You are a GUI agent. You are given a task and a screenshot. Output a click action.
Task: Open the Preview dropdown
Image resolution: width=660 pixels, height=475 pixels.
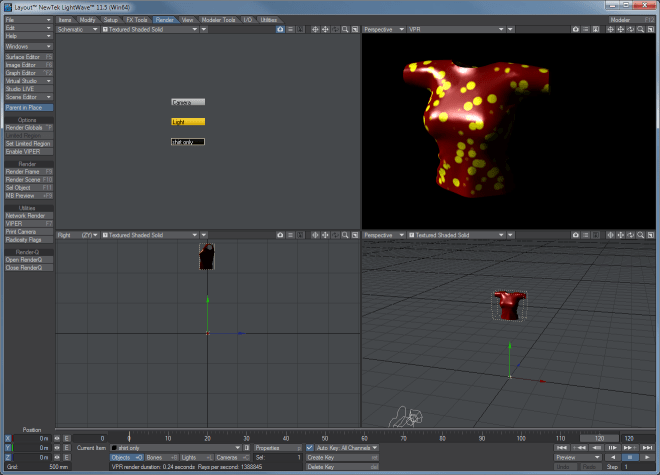578,457
